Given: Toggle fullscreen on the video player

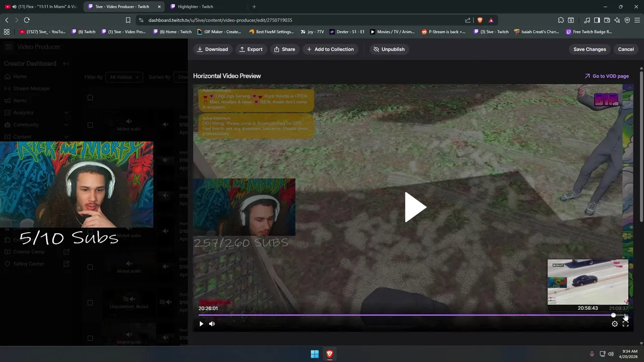Looking at the screenshot, I should [x=625, y=324].
